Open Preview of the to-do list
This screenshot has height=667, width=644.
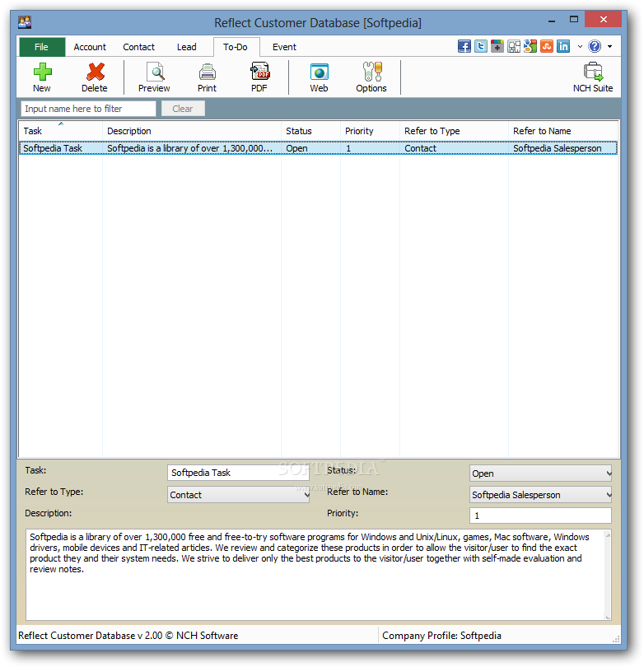pos(155,72)
